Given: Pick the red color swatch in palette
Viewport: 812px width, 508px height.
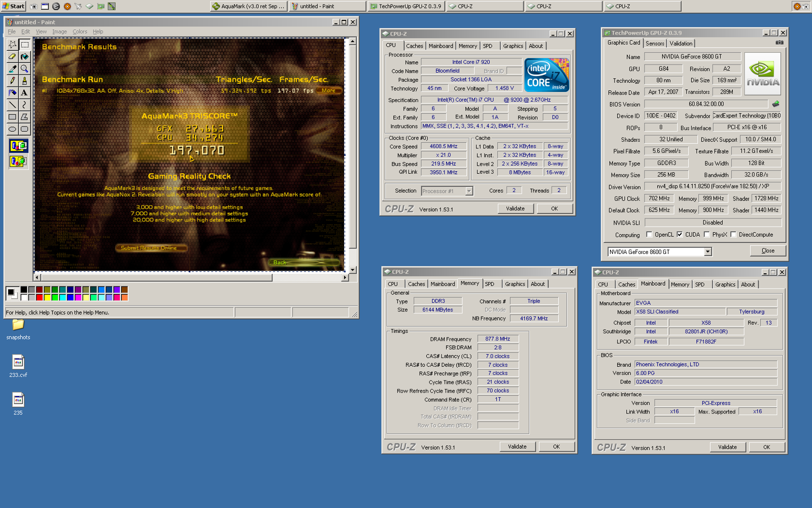Looking at the screenshot, I should [39, 297].
